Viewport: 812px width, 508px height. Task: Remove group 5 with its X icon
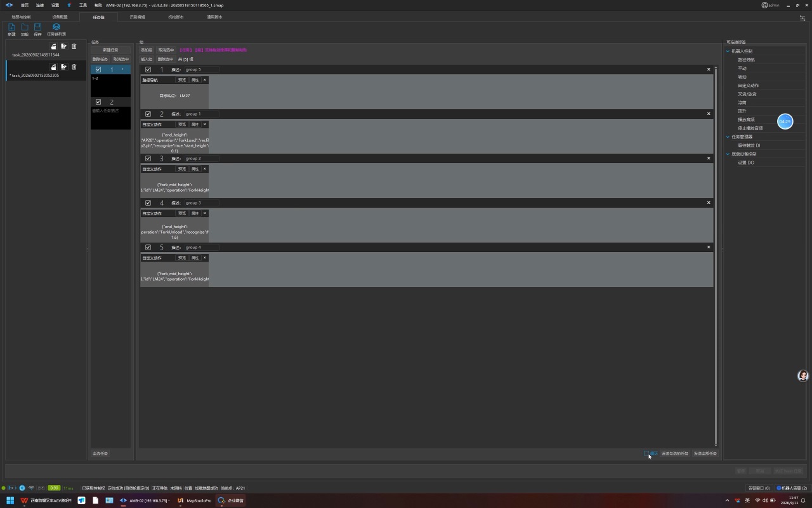coord(709,69)
